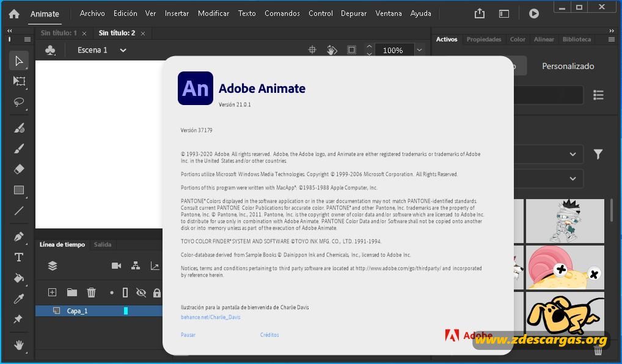Switch to the Salida tab
This screenshot has height=364, width=622.
(103, 245)
